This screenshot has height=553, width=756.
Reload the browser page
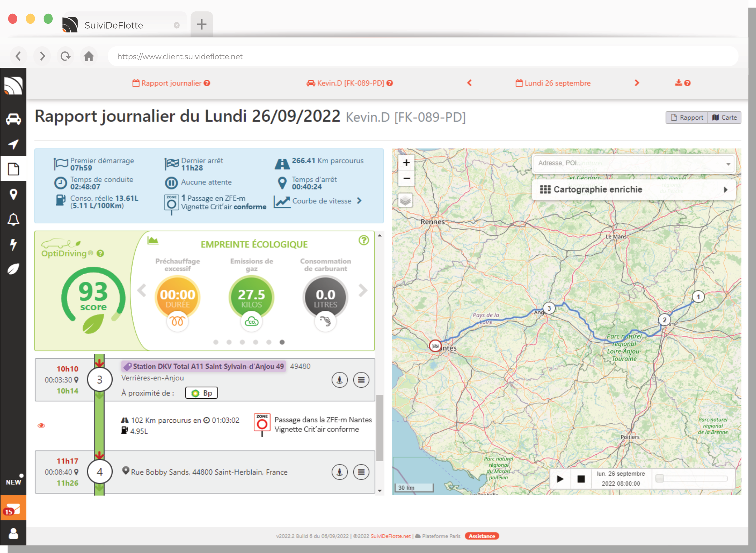(65, 56)
